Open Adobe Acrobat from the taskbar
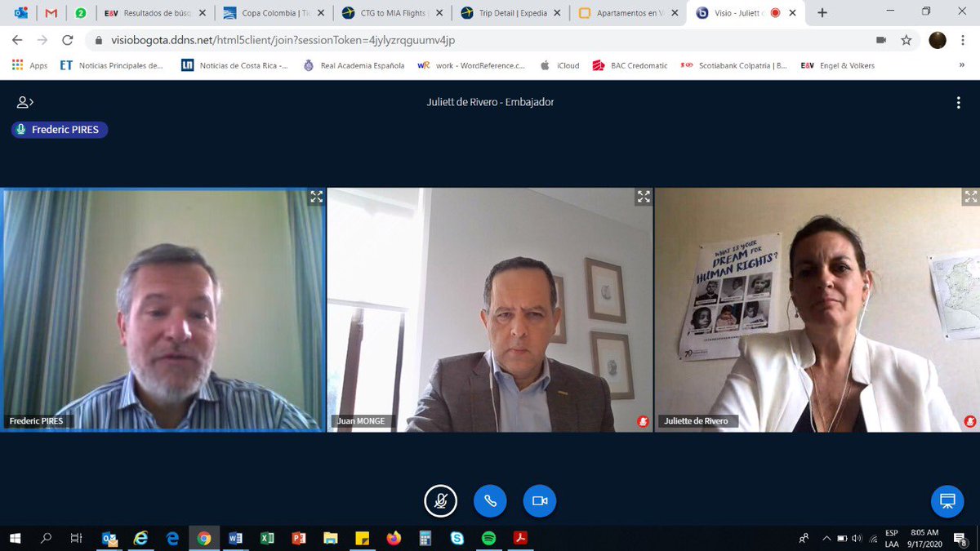Screen dimensions: 980x551 tap(519, 538)
